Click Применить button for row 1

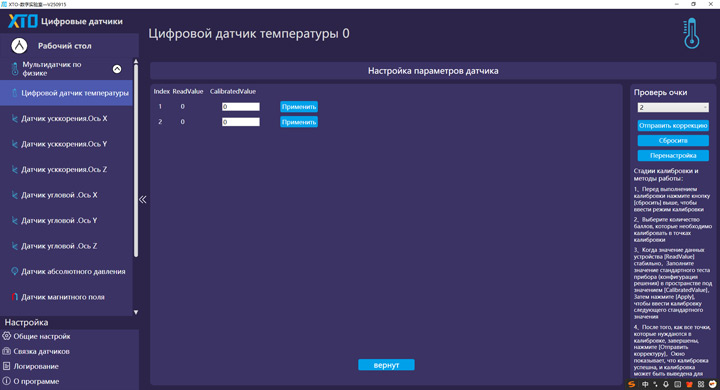[299, 107]
